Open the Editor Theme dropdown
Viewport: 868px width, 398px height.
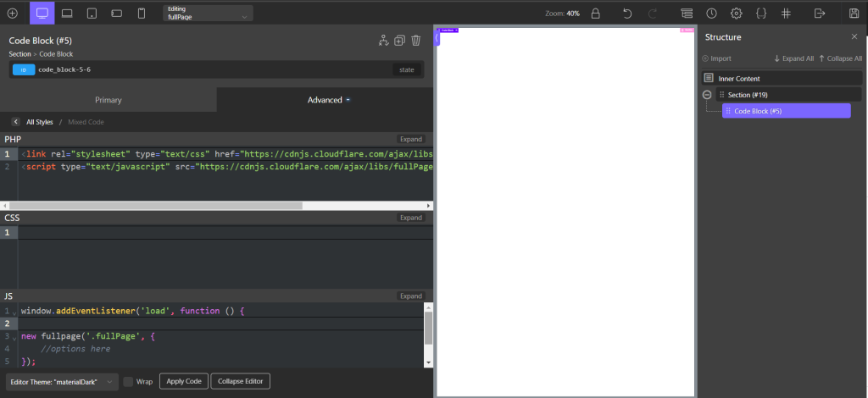(61, 382)
